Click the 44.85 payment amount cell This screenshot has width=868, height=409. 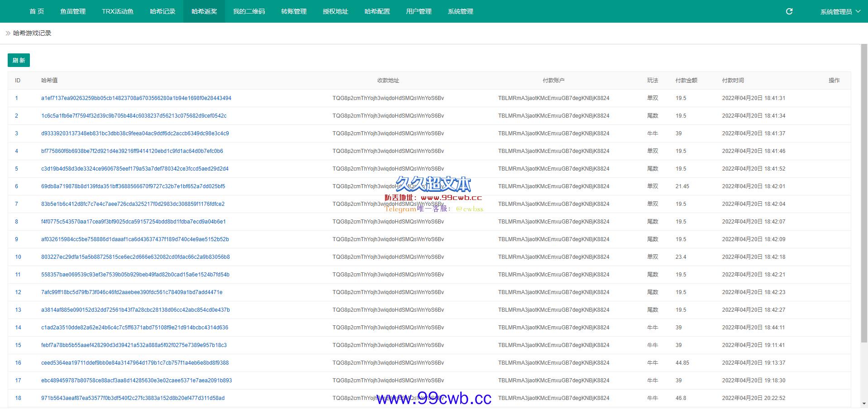[x=682, y=363]
